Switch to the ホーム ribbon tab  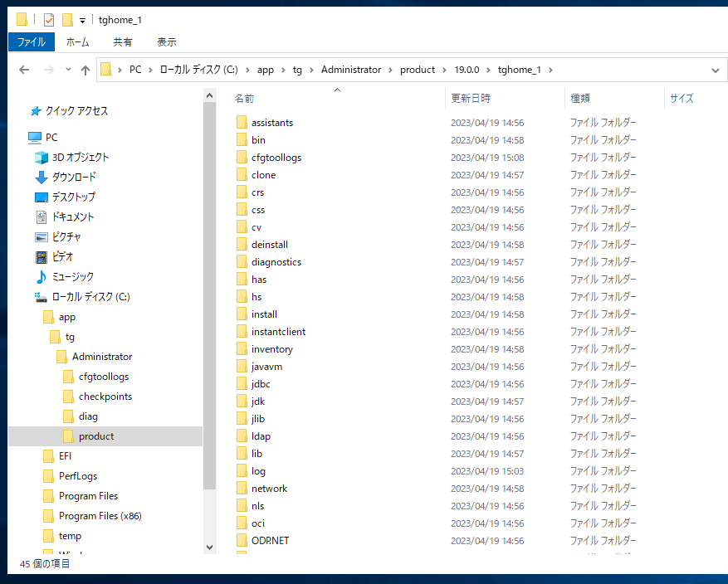[77, 42]
